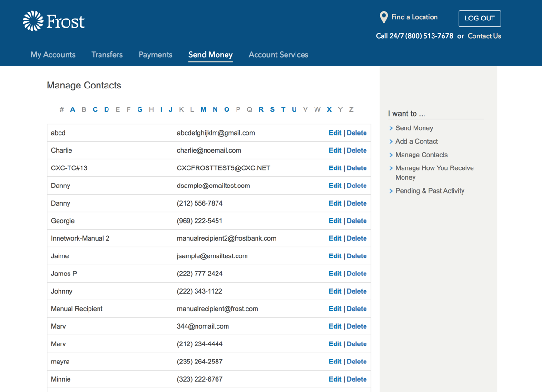Screen dimensions: 542x392
Task: Click the arrow beside Add a Contact
Action: click(391, 141)
